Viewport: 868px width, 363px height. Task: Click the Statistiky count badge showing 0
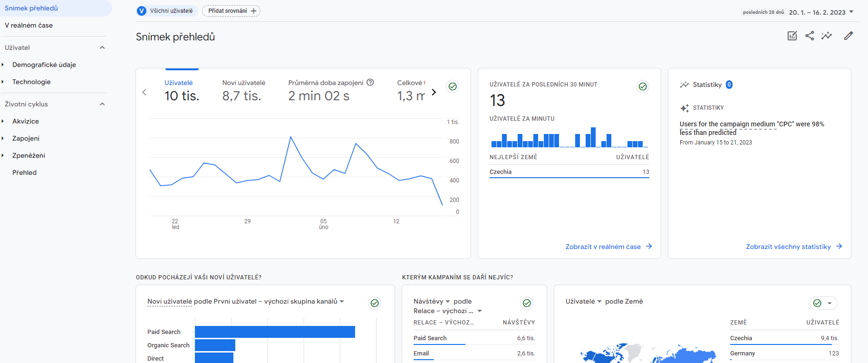coord(729,85)
